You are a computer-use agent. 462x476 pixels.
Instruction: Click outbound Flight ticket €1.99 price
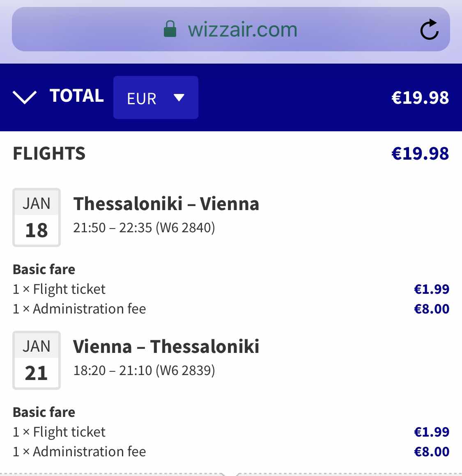pyautogui.click(x=431, y=289)
